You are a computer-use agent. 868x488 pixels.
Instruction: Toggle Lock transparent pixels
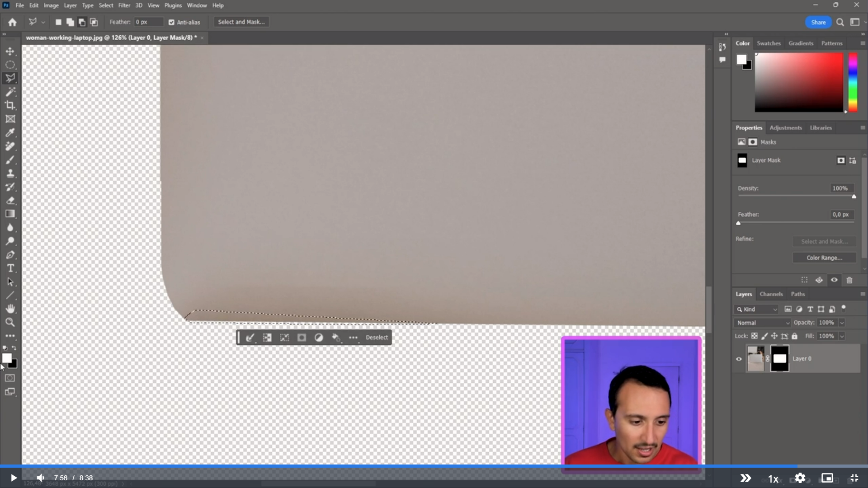754,336
